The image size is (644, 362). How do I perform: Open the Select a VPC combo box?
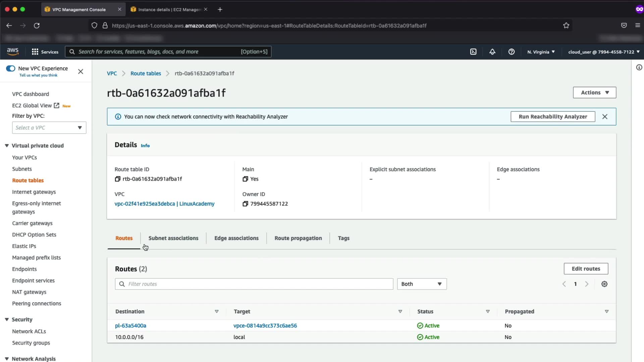(x=49, y=128)
